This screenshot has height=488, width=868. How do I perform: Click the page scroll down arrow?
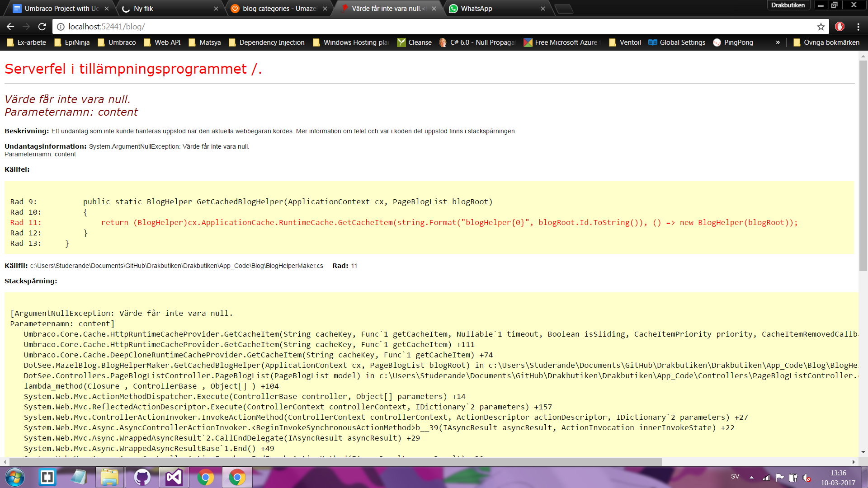click(863, 452)
